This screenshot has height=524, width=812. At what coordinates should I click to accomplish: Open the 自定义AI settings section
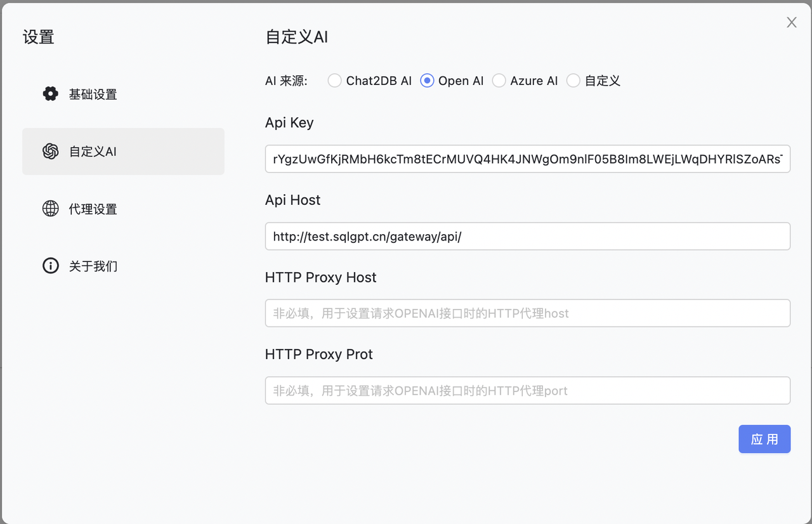tap(123, 151)
